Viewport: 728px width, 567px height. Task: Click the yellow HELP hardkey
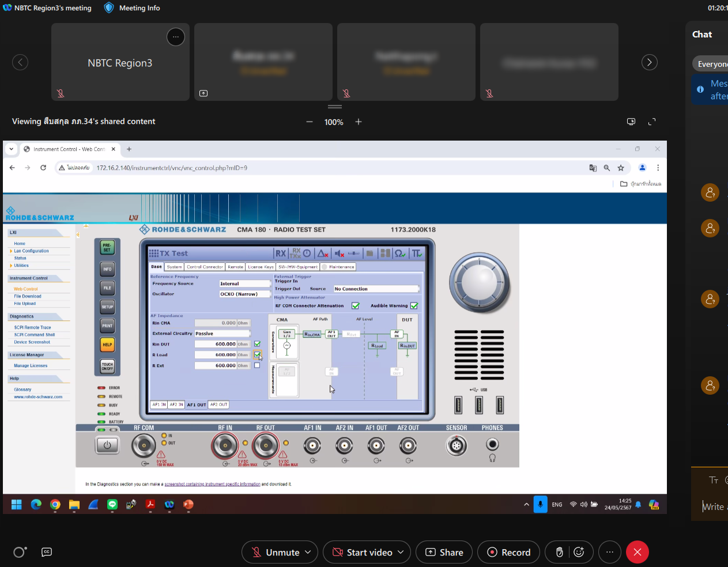point(107,345)
